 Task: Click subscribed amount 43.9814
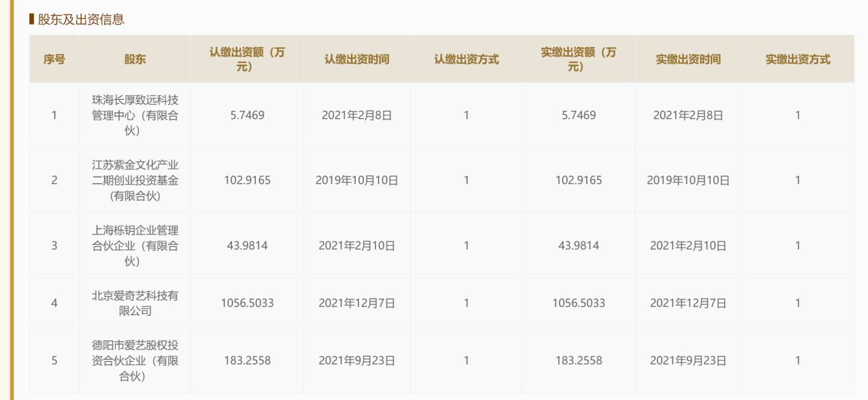(247, 245)
